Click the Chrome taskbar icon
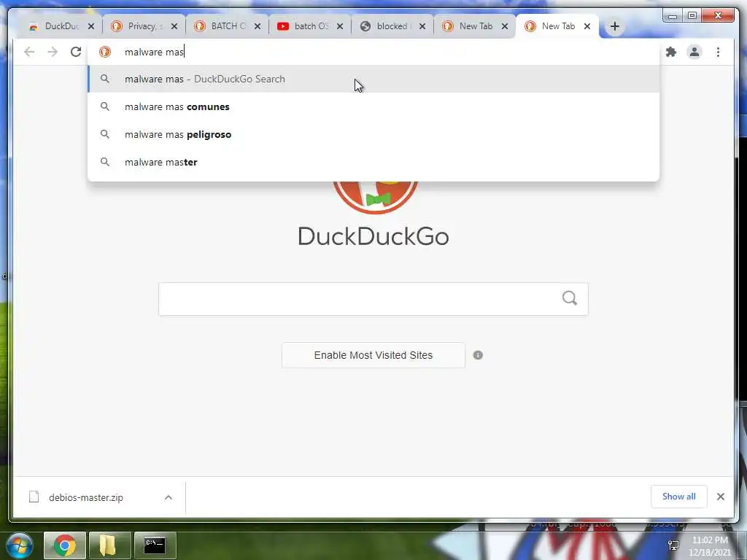Image resolution: width=747 pixels, height=560 pixels. tap(65, 545)
